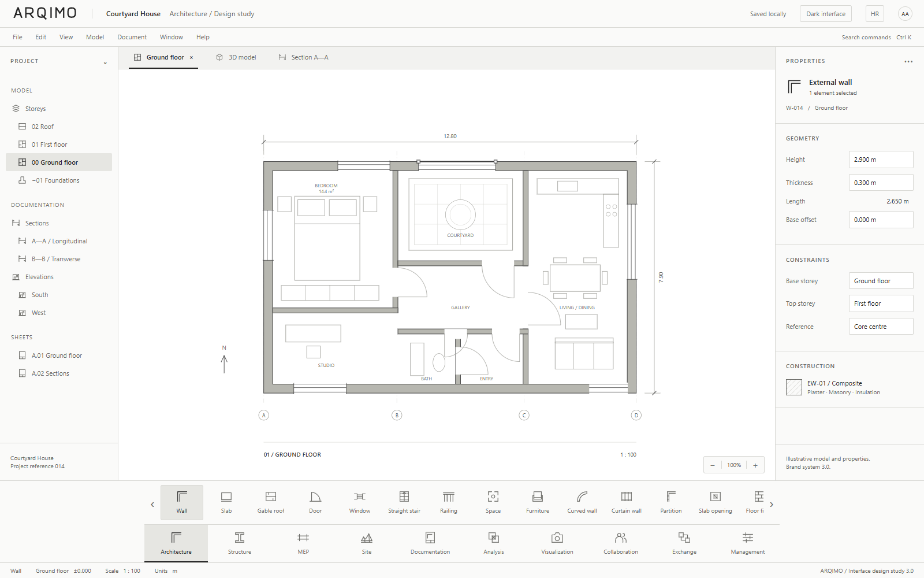Screen dimensions: 924x578
Task: Switch to the 3D model tab
Action: click(x=236, y=57)
